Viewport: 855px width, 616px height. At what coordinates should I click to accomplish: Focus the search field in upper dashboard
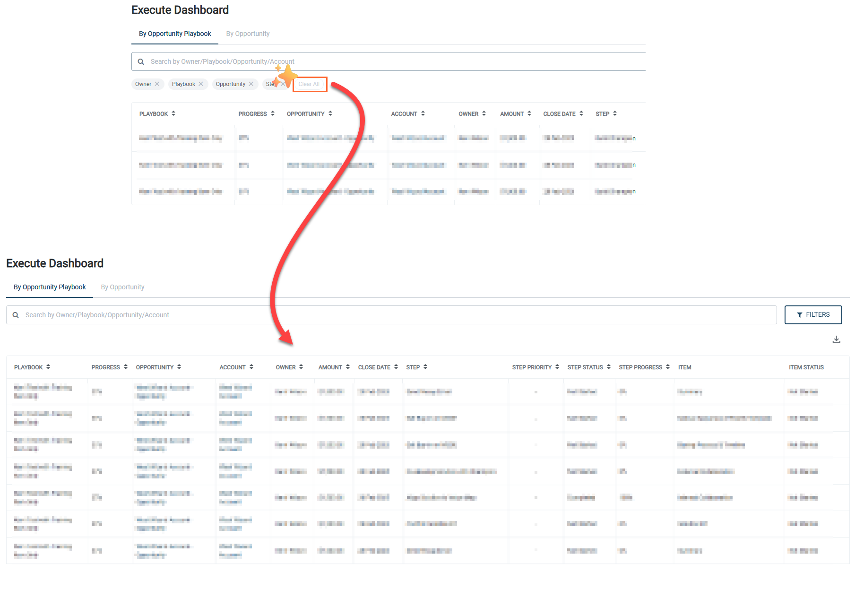pyautogui.click(x=389, y=61)
